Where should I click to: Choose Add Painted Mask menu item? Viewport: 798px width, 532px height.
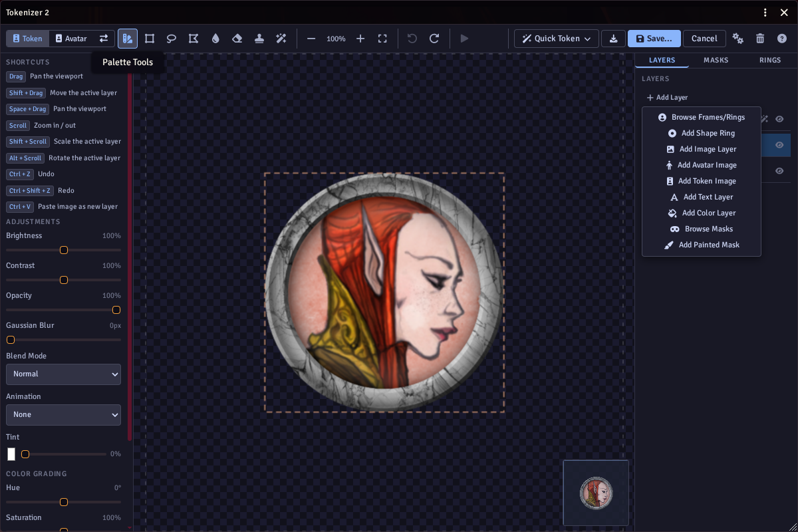tap(702, 245)
